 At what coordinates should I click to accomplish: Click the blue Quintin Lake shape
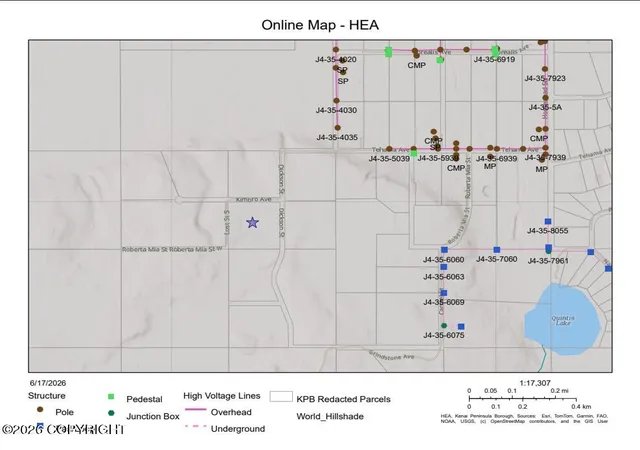click(x=563, y=319)
